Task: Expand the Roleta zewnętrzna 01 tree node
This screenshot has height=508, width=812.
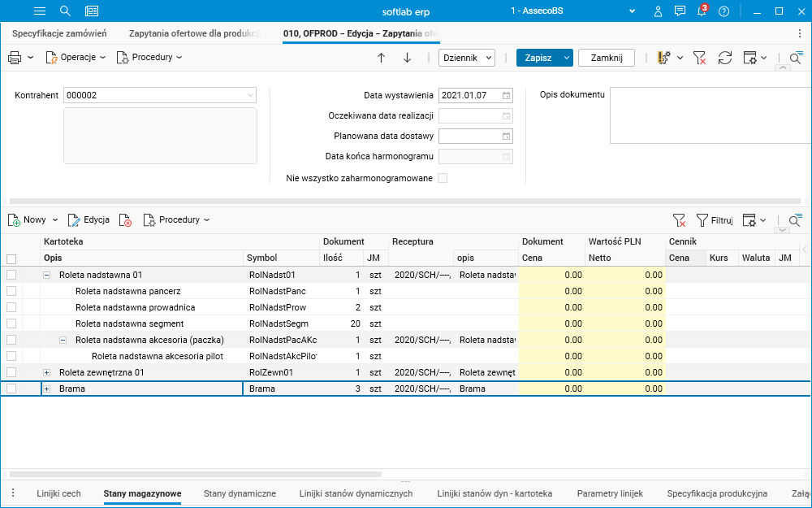Action: click(x=47, y=372)
